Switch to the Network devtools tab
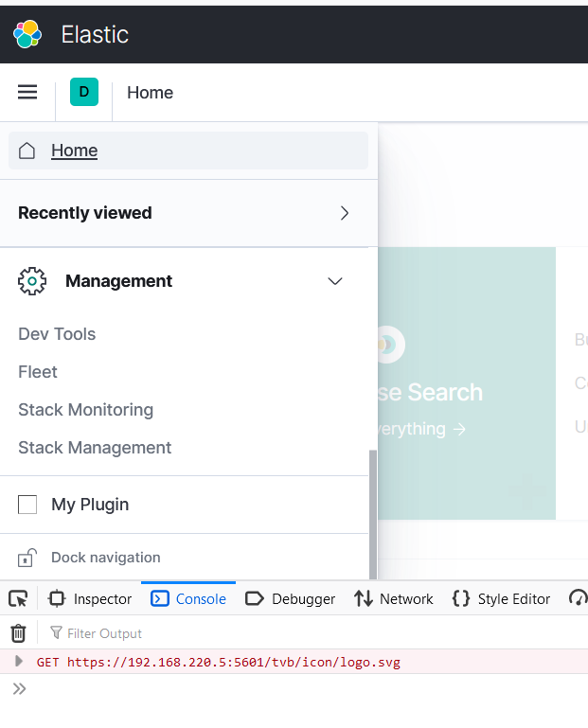Viewport: 588px width, 728px height. pos(393,599)
